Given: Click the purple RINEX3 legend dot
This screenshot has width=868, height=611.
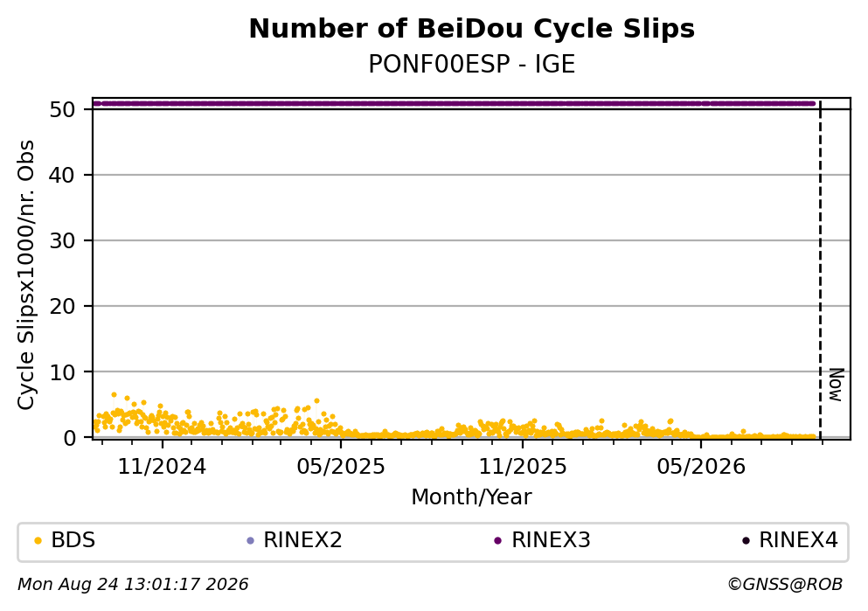Looking at the screenshot, I should [497, 541].
